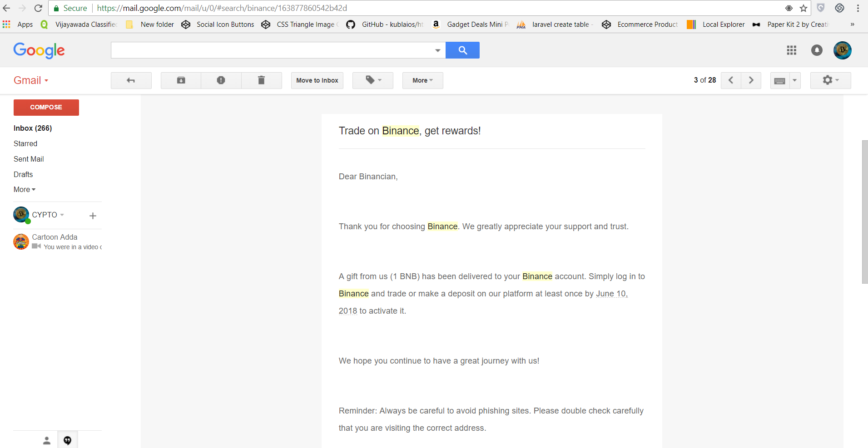868x448 pixels.
Task: Open CSS Triangle Image bookmark
Action: tap(300, 25)
